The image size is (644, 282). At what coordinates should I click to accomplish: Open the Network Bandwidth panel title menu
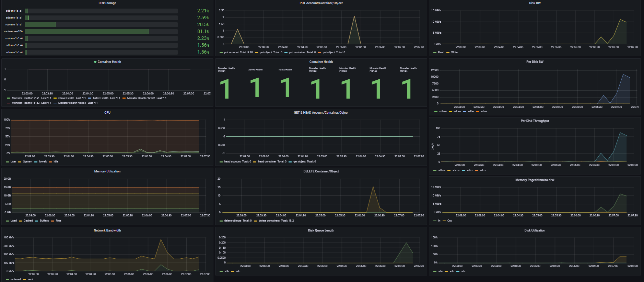pos(107,230)
